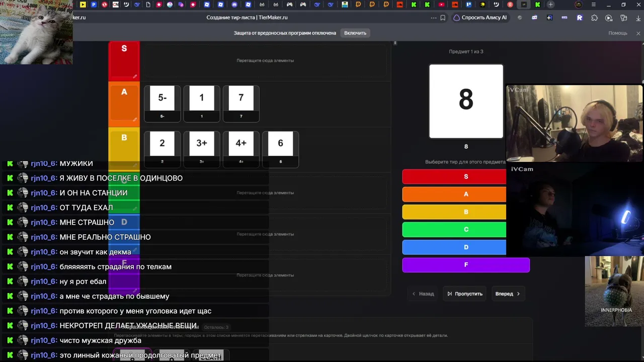Screen dimensions: 644x362
Task: Select the 6 card in tier B
Action: pos(280,149)
